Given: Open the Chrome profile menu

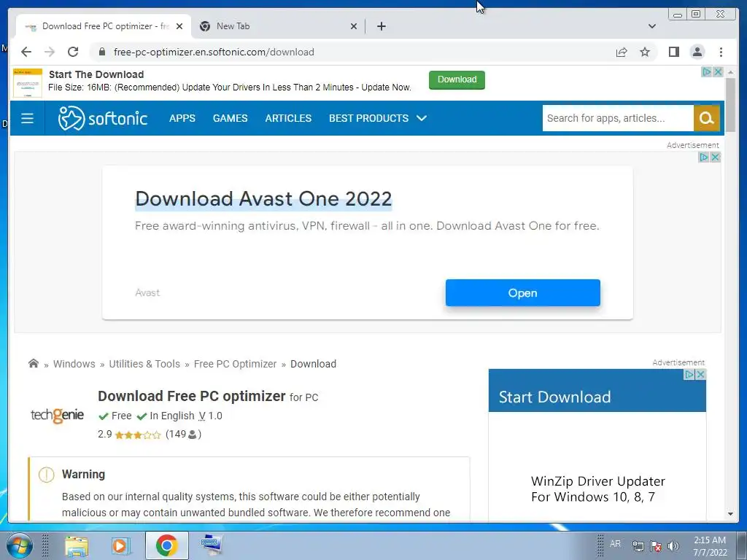Looking at the screenshot, I should 697,52.
